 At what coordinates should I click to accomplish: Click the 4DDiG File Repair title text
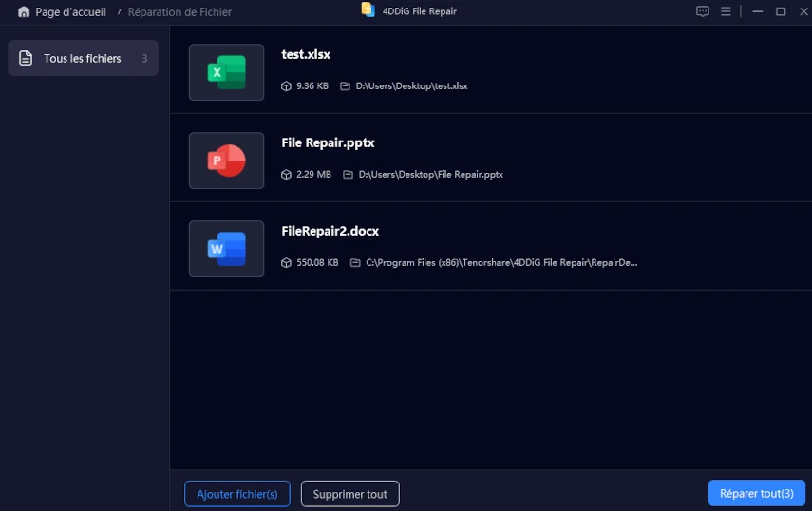pos(420,11)
